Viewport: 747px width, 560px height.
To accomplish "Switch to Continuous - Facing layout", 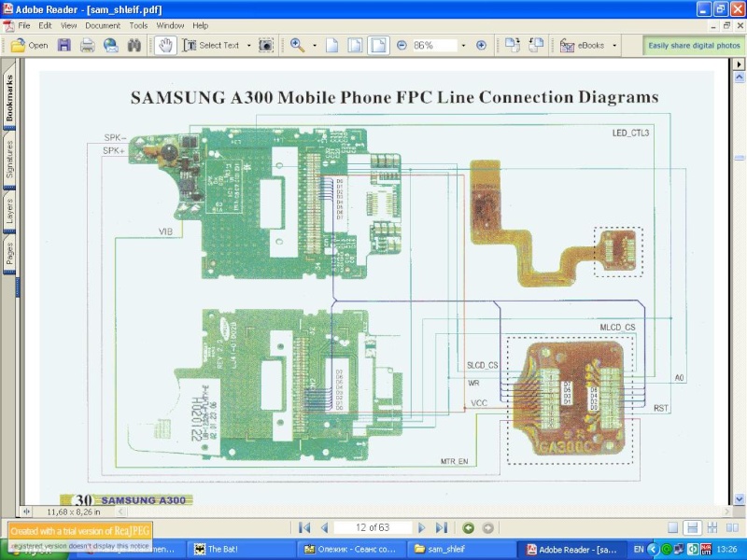I will pos(712,527).
